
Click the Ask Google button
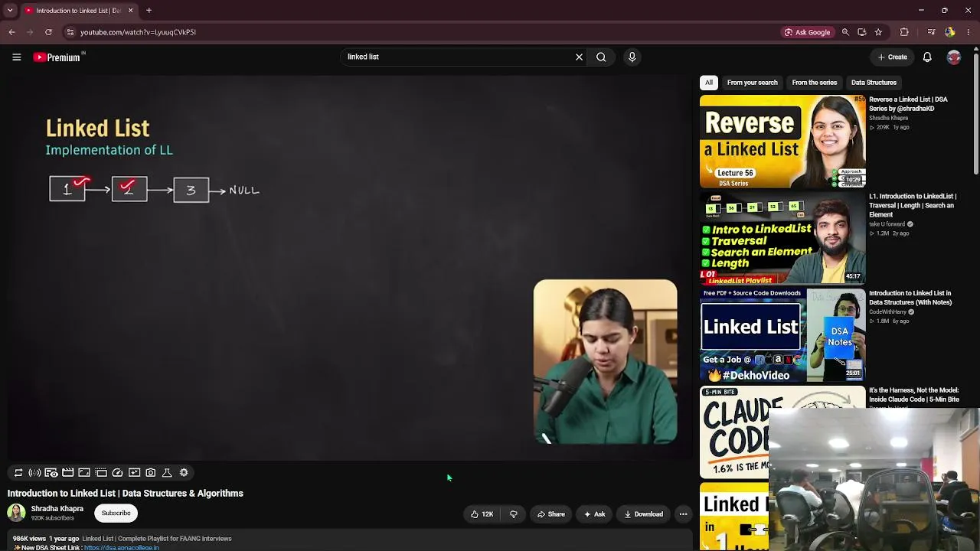pyautogui.click(x=808, y=32)
